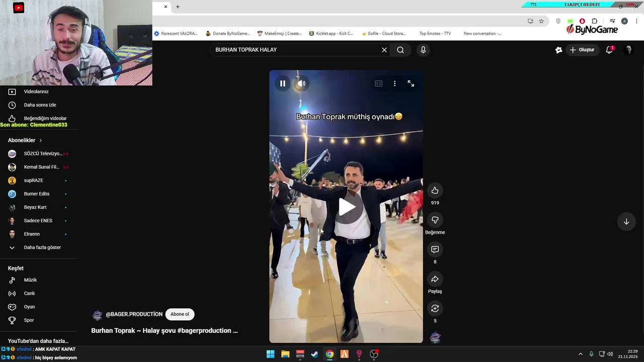The image size is (644, 362).
Task: Open the Oluştur create menu
Action: (582, 50)
